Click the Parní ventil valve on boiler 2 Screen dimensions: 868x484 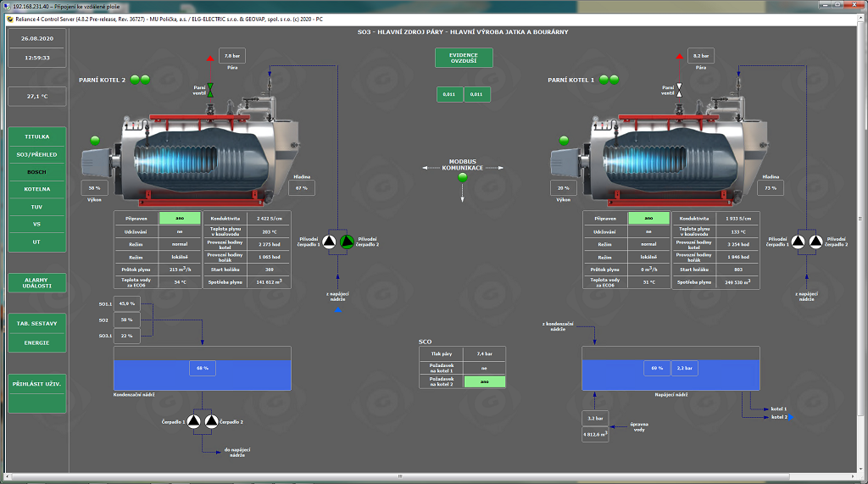coord(211,88)
